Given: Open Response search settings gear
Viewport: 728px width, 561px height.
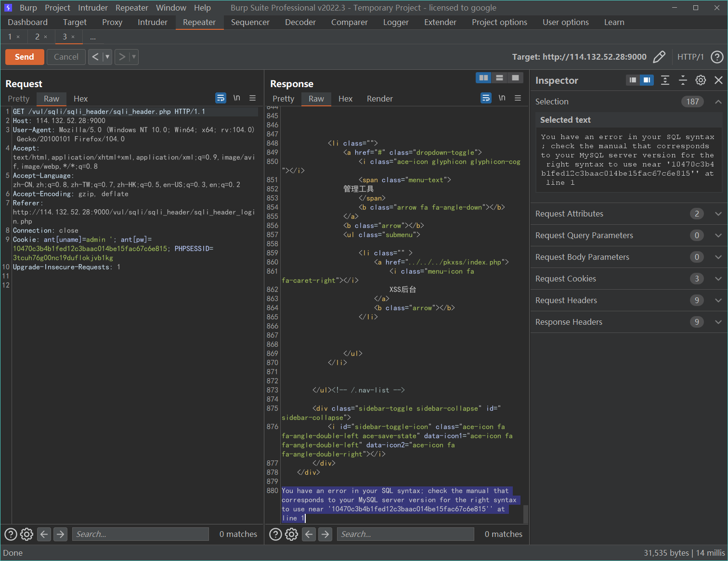Looking at the screenshot, I should pyautogui.click(x=291, y=534).
